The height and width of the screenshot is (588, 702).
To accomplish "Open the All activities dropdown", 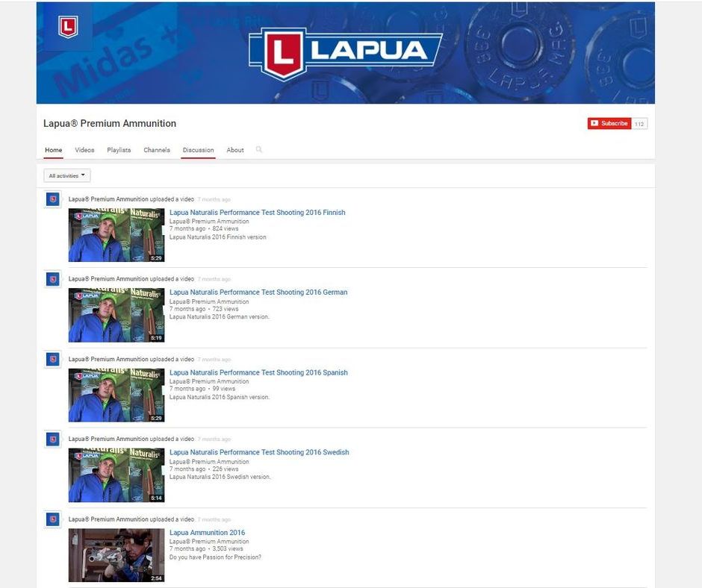I will point(67,175).
